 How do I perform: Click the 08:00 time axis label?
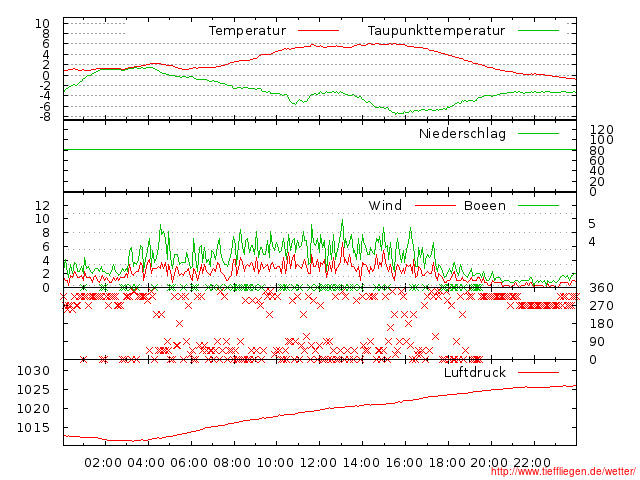click(232, 463)
